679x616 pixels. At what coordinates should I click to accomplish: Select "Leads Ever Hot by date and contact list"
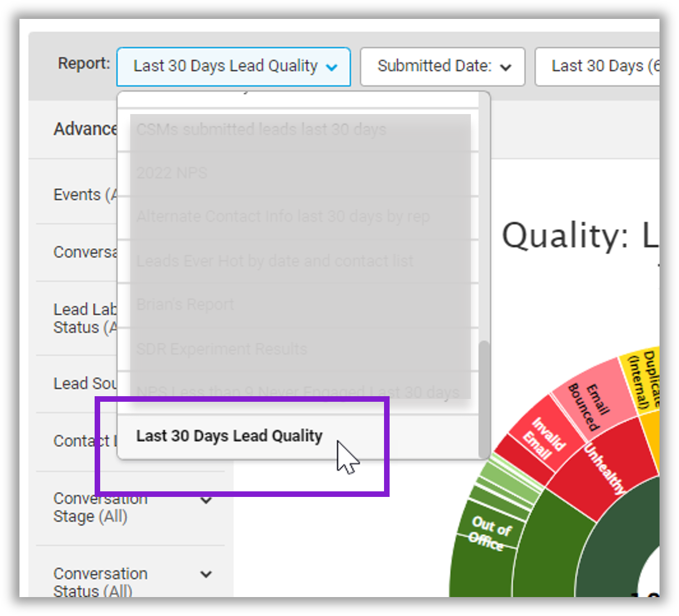coord(274,260)
